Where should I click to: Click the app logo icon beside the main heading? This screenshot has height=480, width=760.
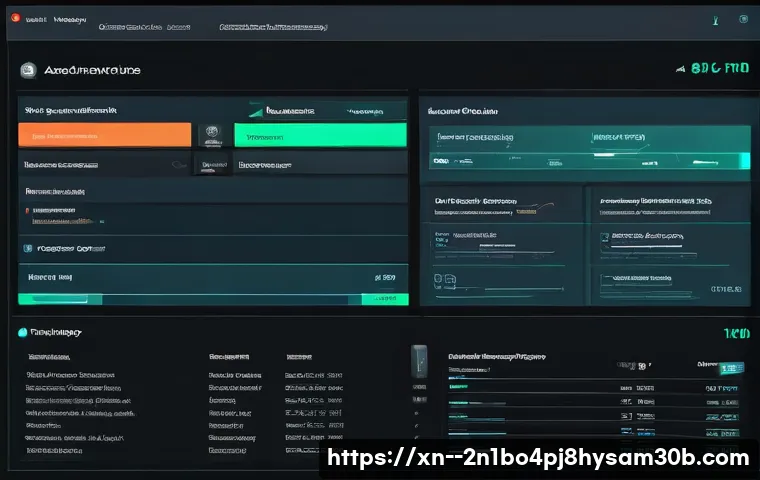[x=28, y=70]
